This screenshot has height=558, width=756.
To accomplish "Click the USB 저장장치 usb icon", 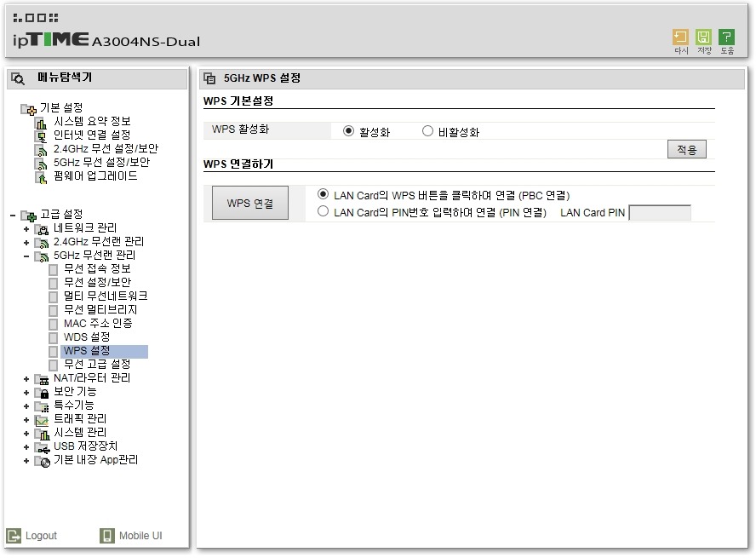I will coord(42,448).
